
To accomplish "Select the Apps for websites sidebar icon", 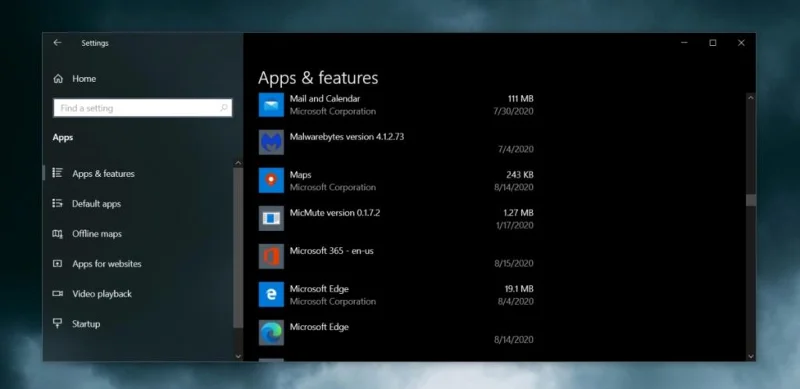I will (58, 263).
